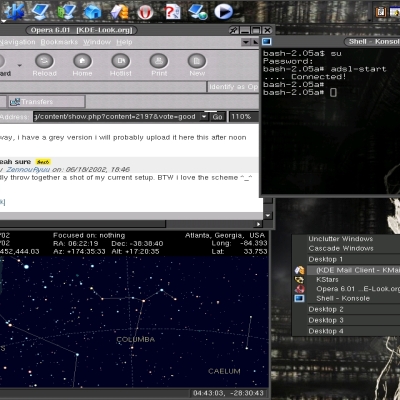Click the 'Long: -84.393' value in KStars
Screen dimensions: 400x400
[x=239, y=243]
